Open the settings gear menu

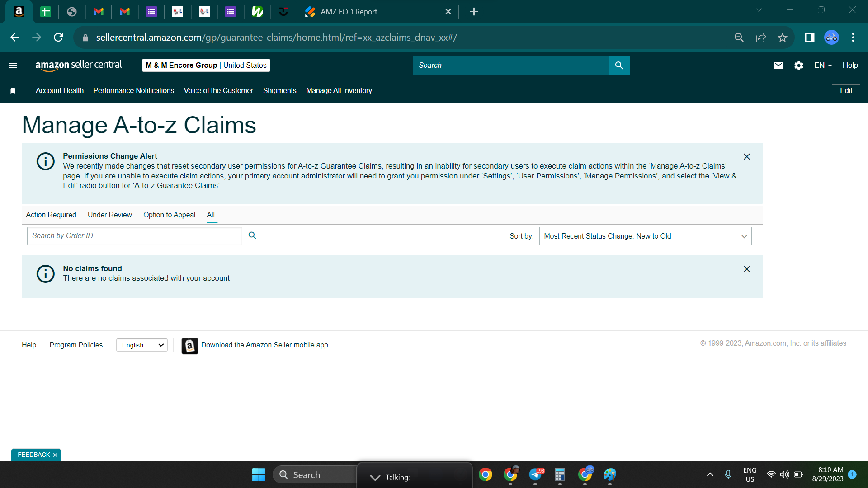click(x=799, y=66)
